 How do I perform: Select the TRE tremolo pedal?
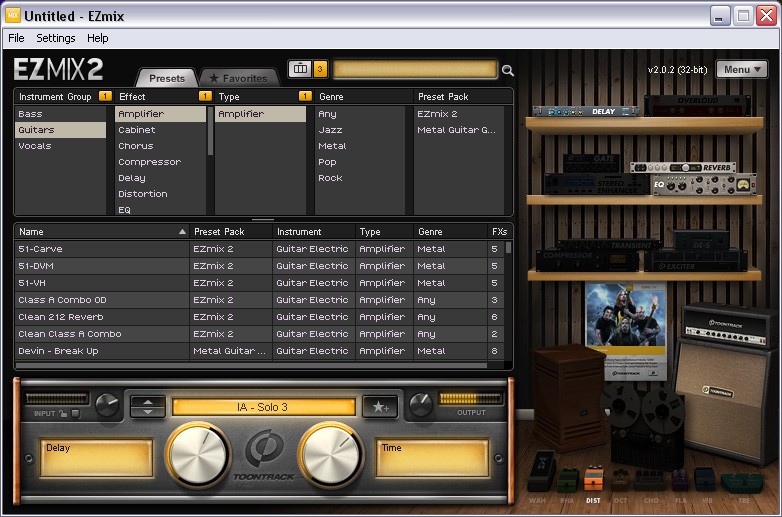tap(742, 483)
